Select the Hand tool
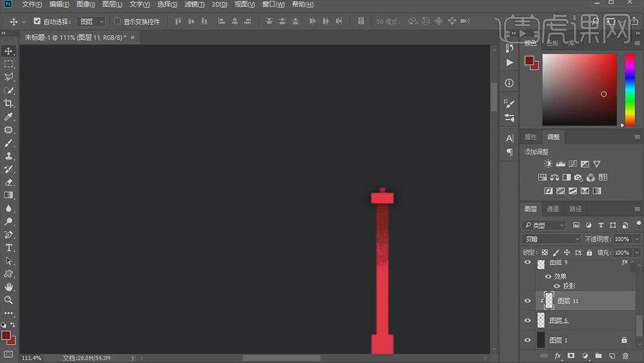The image size is (644, 363). point(8,287)
